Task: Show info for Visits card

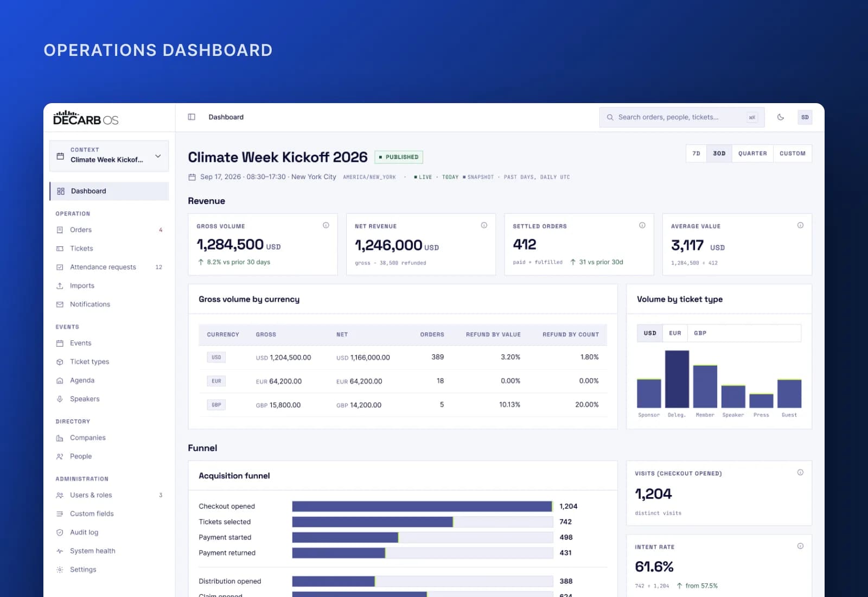Action: coord(800,473)
